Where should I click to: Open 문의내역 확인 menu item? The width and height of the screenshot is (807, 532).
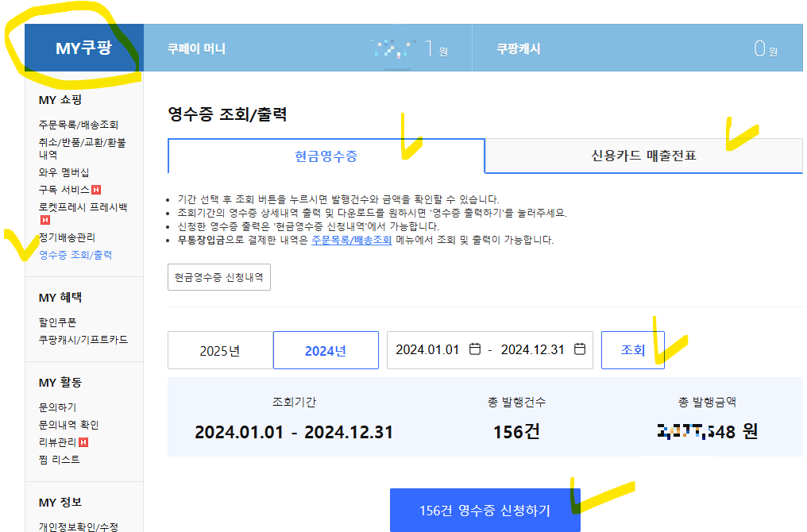tap(68, 425)
